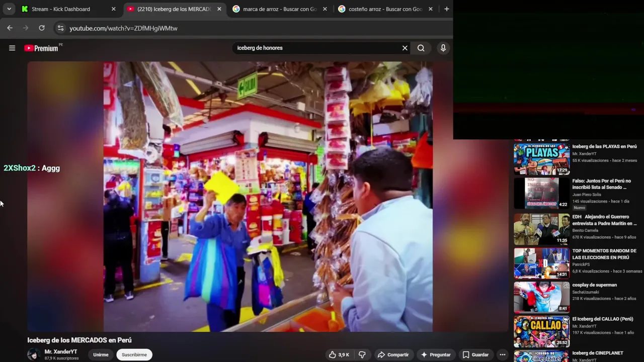The width and height of the screenshot is (644, 362).
Task: Save the video with Guardar
Action: [475, 354]
